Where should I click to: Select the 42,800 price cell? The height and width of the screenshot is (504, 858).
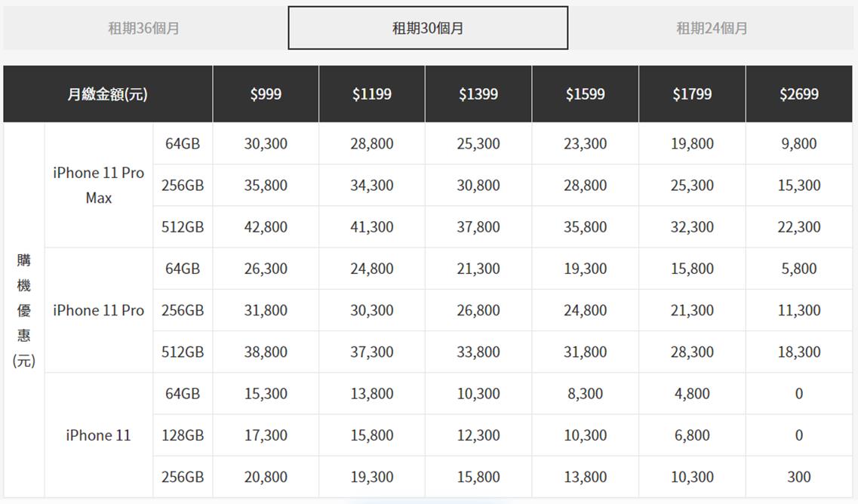click(x=266, y=227)
